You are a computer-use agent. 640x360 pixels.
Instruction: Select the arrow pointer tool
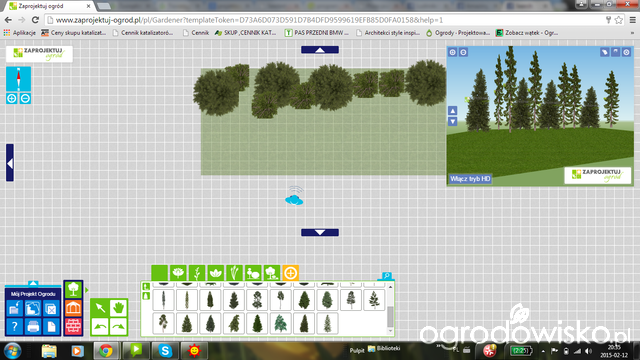click(x=100, y=308)
